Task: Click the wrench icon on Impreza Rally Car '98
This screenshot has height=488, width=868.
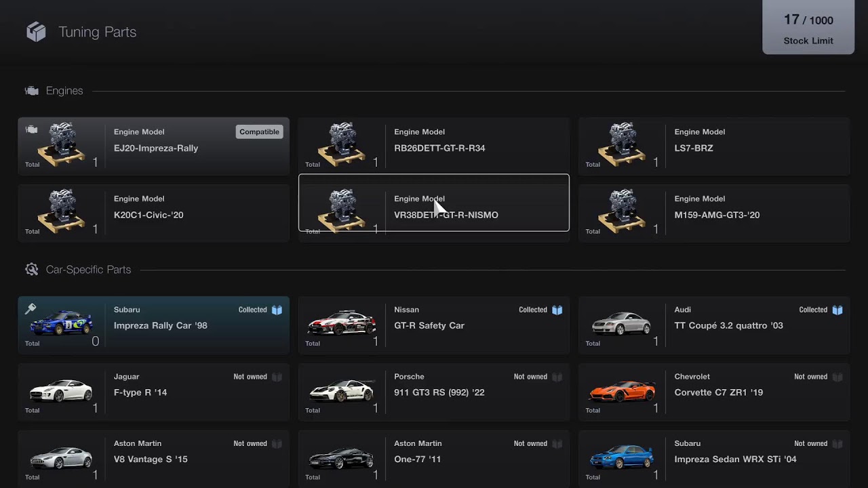Action: point(31,309)
